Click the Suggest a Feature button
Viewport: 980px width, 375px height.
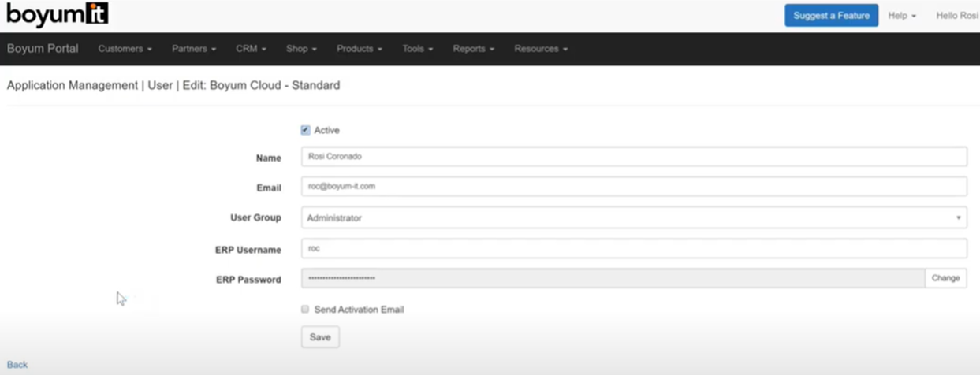click(x=831, y=15)
